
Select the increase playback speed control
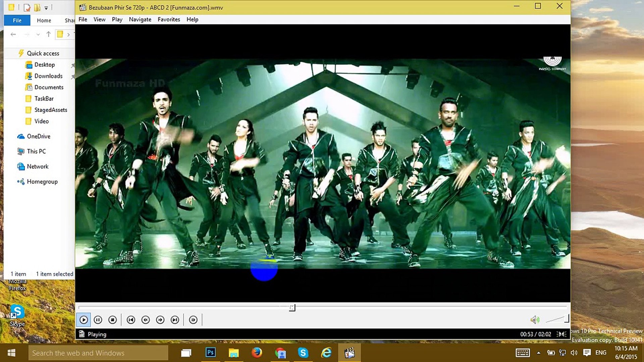point(160,320)
